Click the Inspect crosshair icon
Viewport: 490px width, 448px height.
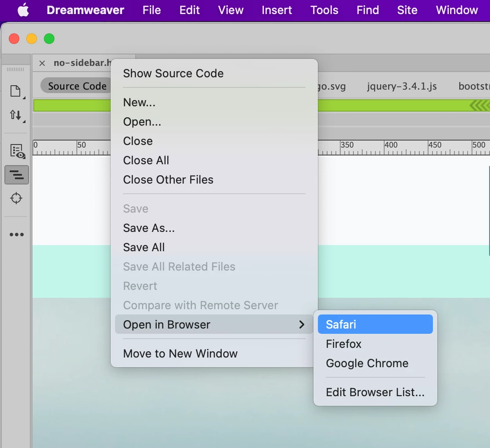16,198
